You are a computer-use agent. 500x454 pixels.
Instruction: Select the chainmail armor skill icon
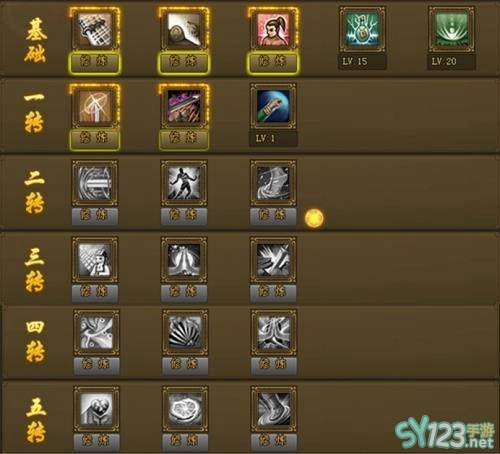95,29
